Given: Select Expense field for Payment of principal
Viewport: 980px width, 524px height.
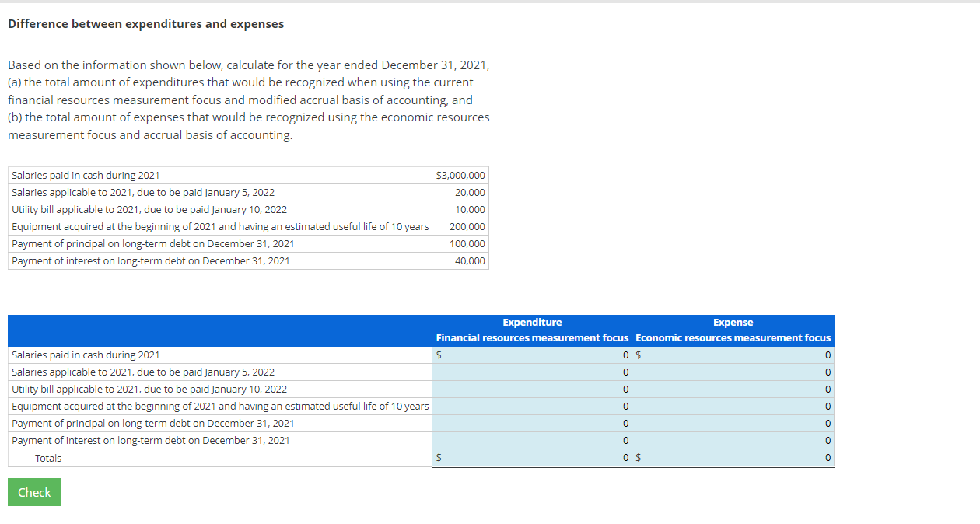Looking at the screenshot, I should coord(733,424).
